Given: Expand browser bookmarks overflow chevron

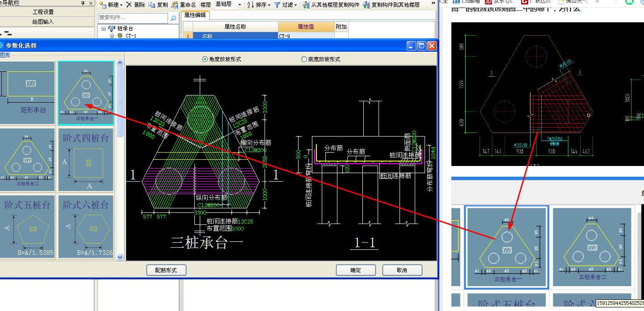Looking at the screenshot, I should pyautogui.click(x=598, y=1).
